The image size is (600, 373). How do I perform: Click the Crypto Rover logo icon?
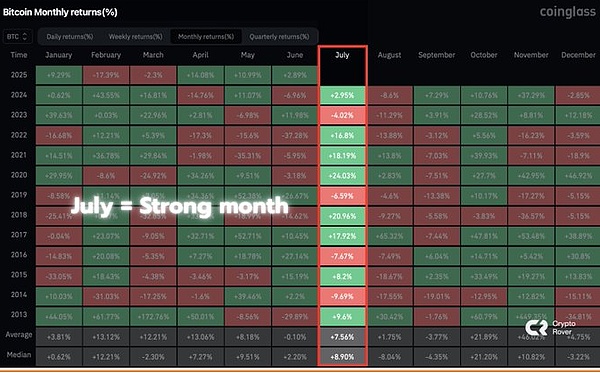point(536,328)
